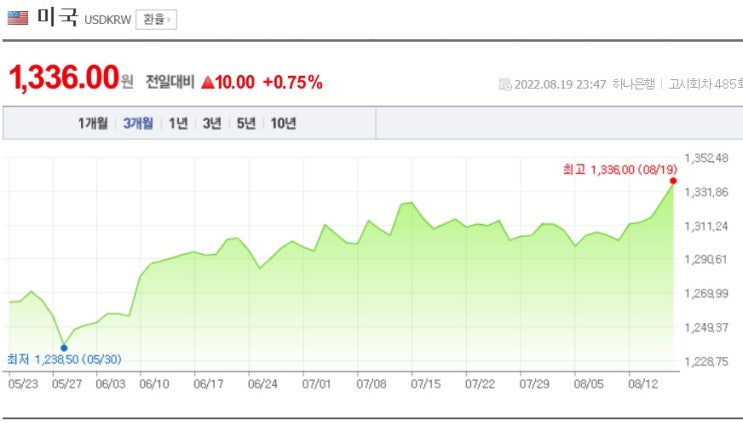Click the 최고 1,336.00 (08/19) label
This screenshot has width=743, height=432.
620,170
